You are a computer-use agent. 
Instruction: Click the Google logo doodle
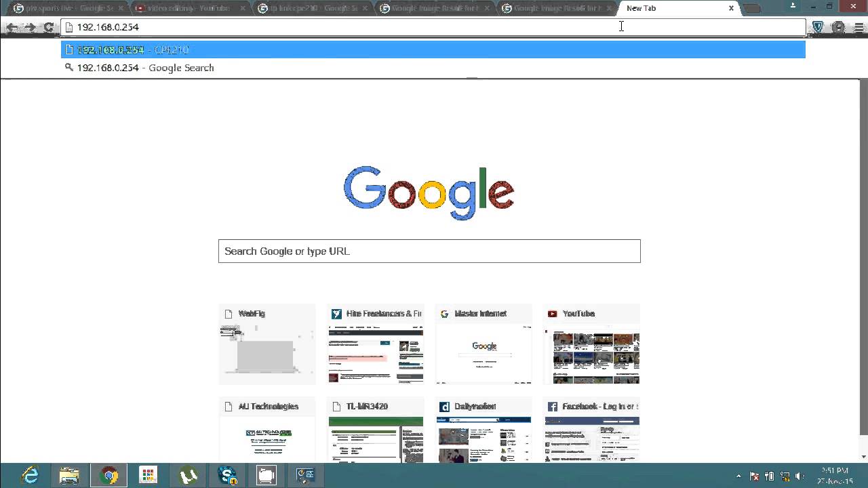429,192
